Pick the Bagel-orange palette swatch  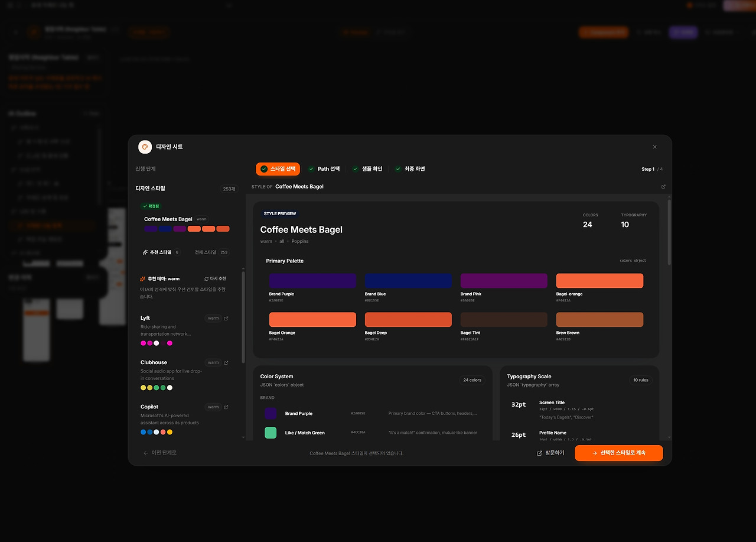[x=599, y=281]
